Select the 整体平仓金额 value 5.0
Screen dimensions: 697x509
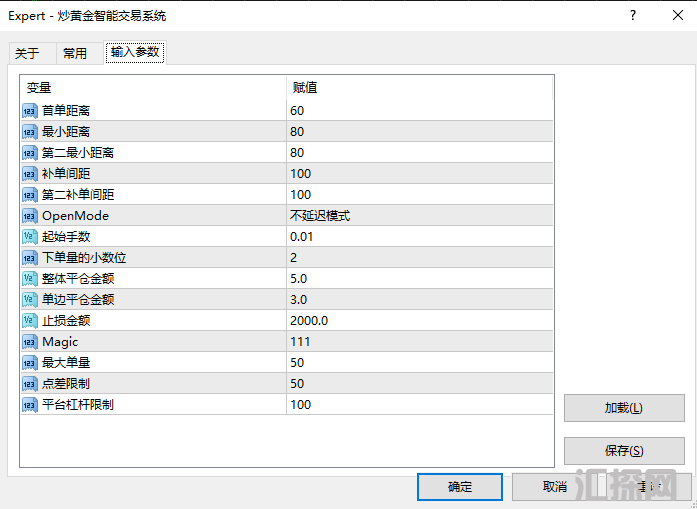tap(420, 279)
